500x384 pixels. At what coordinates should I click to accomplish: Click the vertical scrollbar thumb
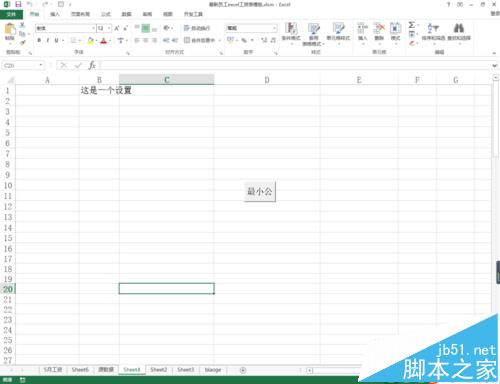(496, 120)
